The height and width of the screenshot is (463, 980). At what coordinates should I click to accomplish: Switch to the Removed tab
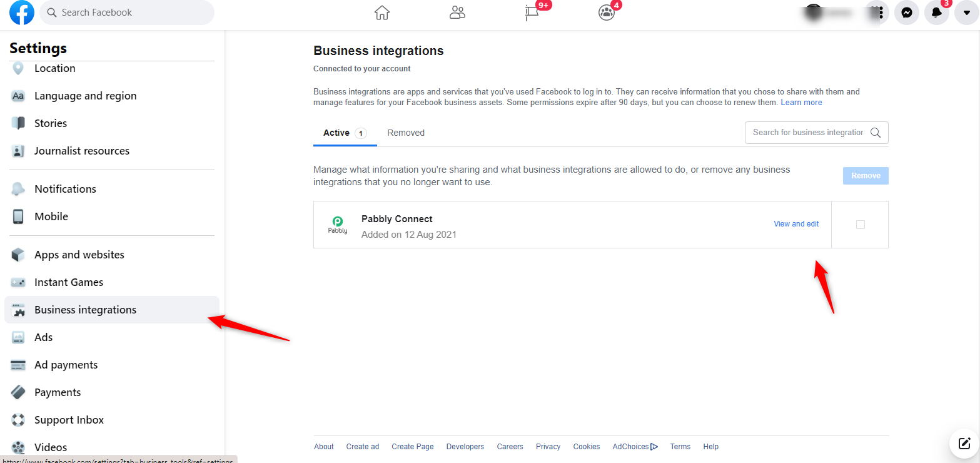coord(406,133)
